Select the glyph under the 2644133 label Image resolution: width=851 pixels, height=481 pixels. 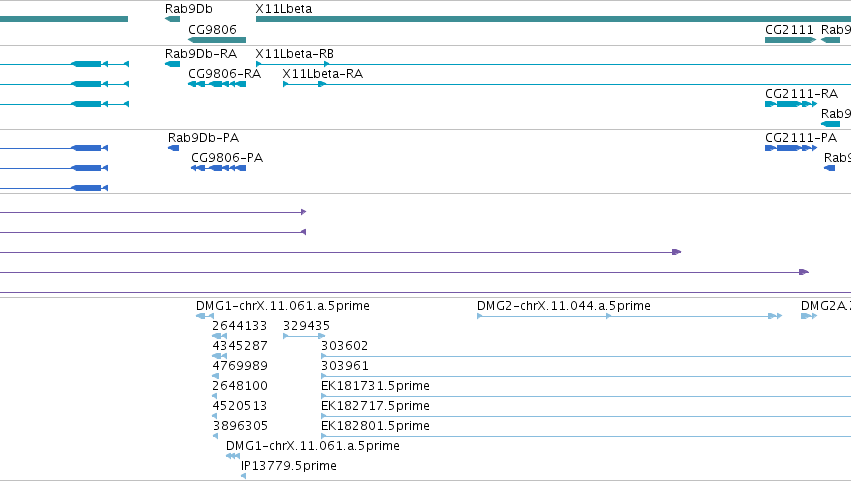[219, 336]
